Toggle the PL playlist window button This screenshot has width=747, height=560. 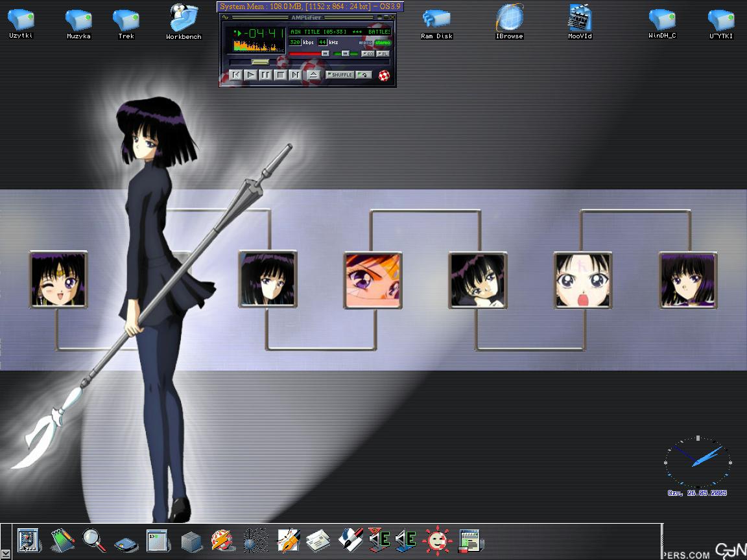pos(383,54)
